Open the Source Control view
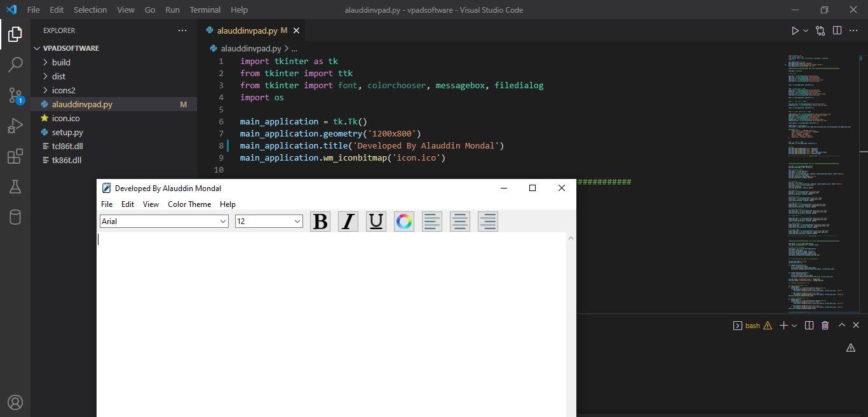 [x=15, y=95]
